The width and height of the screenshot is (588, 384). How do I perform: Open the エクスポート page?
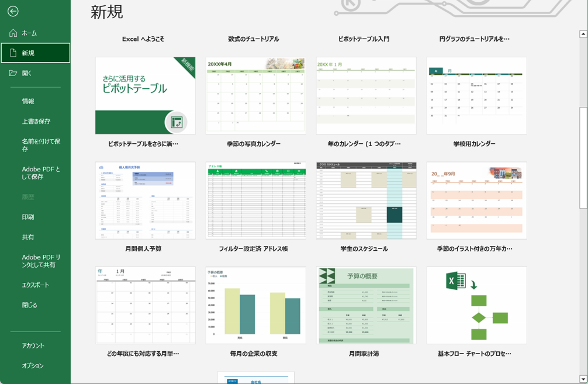pos(35,285)
